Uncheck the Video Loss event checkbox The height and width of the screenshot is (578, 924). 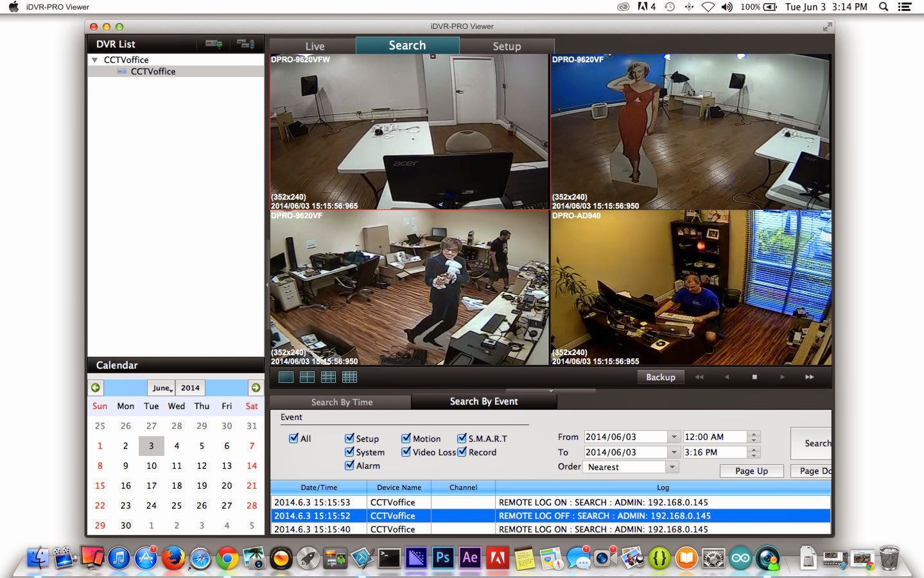(406, 451)
